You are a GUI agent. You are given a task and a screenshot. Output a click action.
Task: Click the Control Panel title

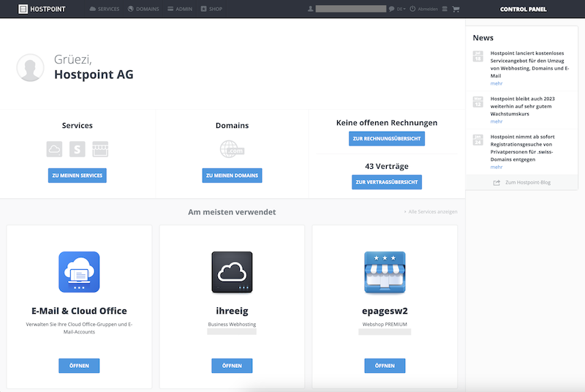point(523,9)
